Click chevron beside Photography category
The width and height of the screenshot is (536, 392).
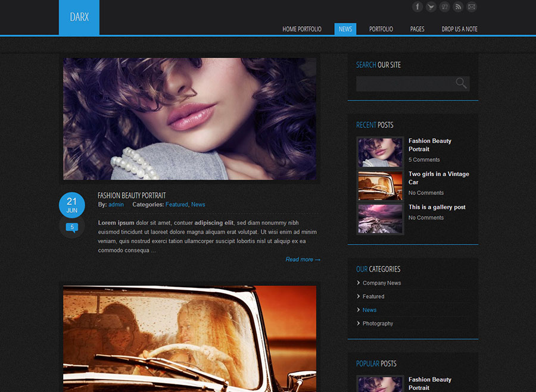pyautogui.click(x=359, y=324)
